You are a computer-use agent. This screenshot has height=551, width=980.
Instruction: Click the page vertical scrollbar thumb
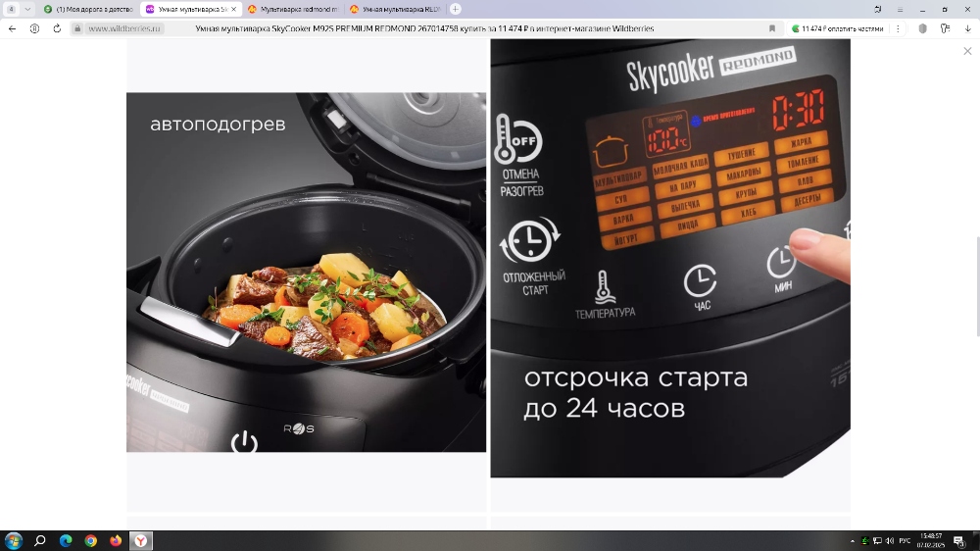click(977, 287)
